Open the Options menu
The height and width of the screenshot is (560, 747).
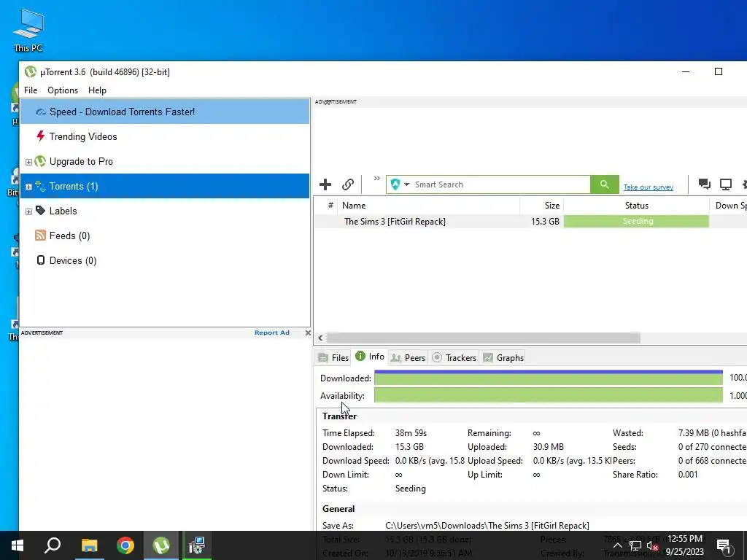tap(63, 90)
